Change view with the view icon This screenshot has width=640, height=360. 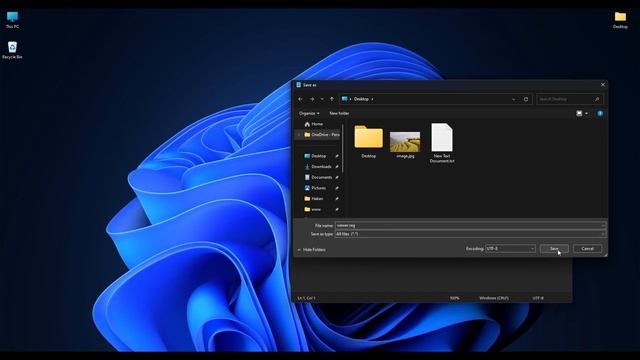pyautogui.click(x=579, y=113)
